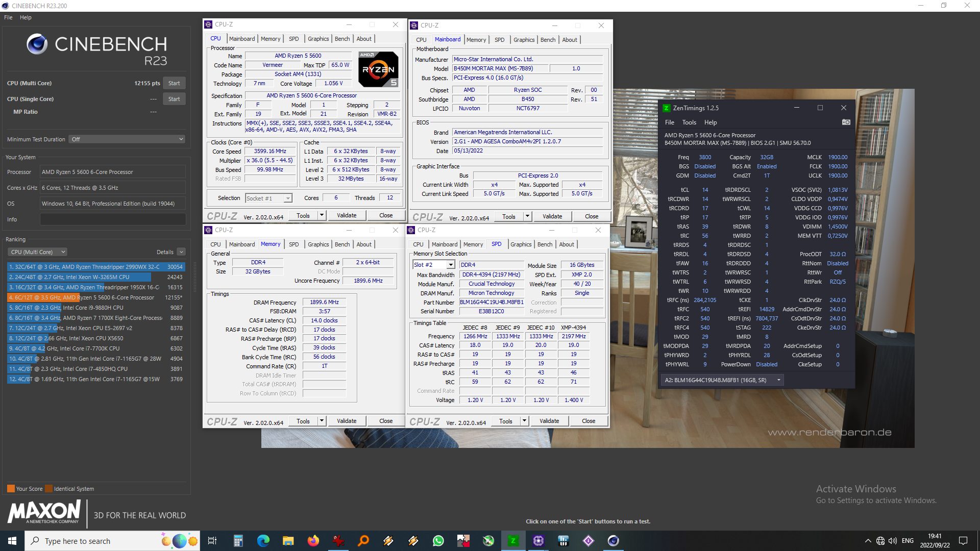980x551 pixels.
Task: Click Close in the Mainboard CPU-Z window
Action: (592, 217)
